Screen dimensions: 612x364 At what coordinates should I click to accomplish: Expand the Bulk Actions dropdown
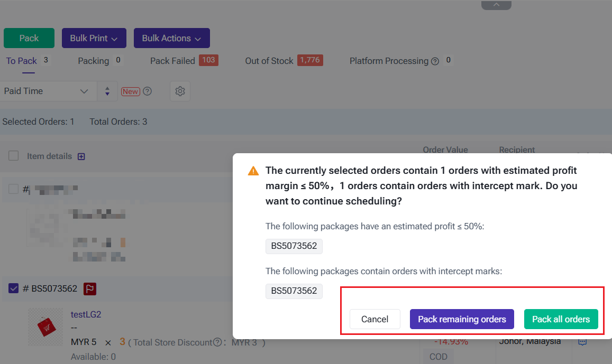point(171,38)
